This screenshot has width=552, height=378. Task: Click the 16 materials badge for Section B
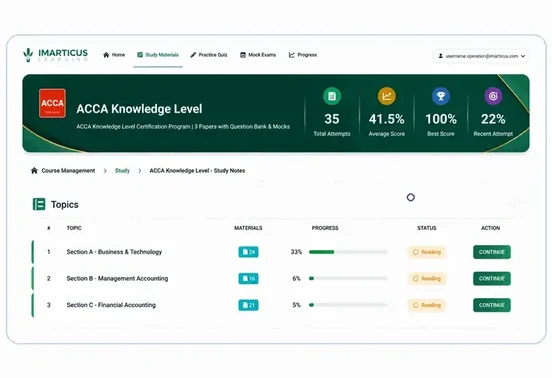coord(249,278)
